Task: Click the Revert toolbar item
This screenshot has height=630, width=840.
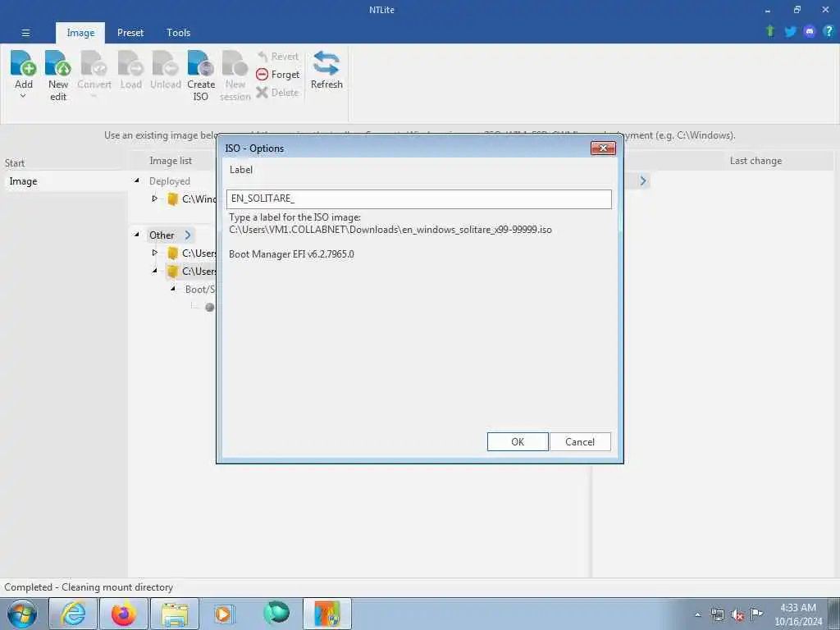Action: tap(278, 57)
